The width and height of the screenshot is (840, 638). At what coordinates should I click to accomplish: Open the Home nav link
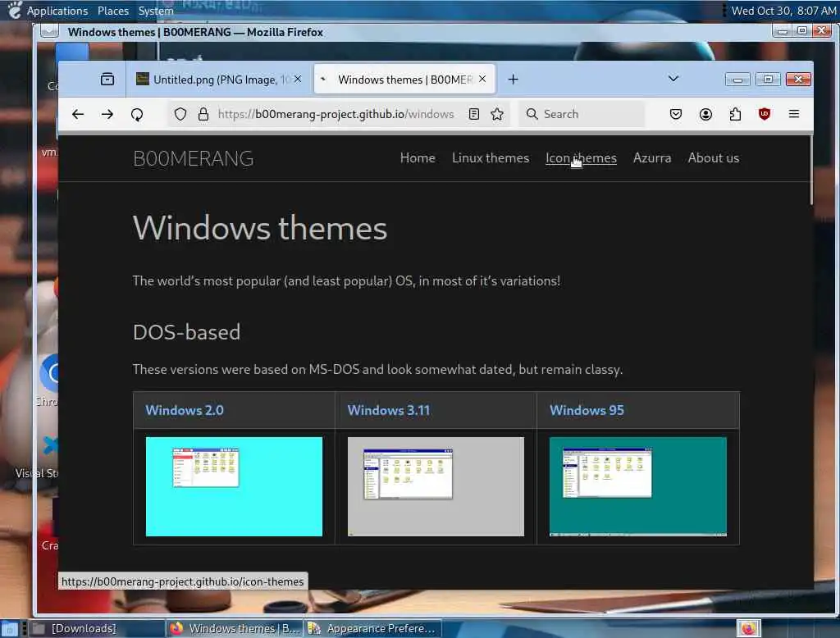coord(418,158)
